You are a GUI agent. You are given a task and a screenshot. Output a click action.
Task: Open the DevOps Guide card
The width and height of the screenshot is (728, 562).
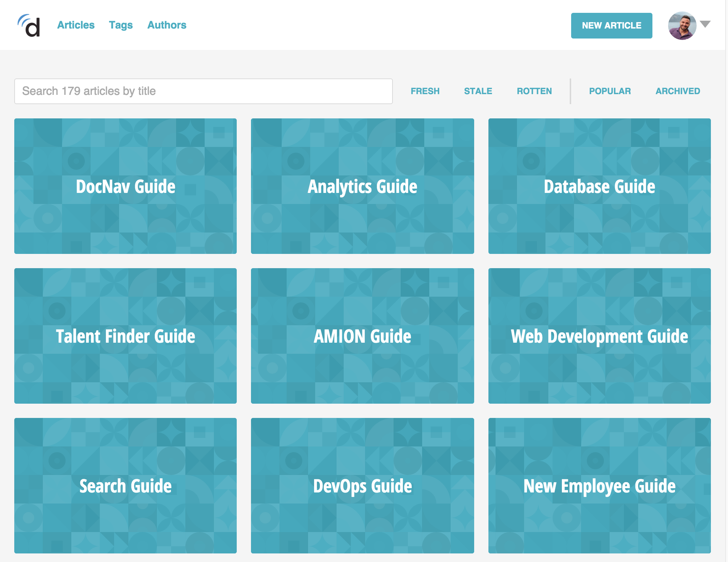363,486
